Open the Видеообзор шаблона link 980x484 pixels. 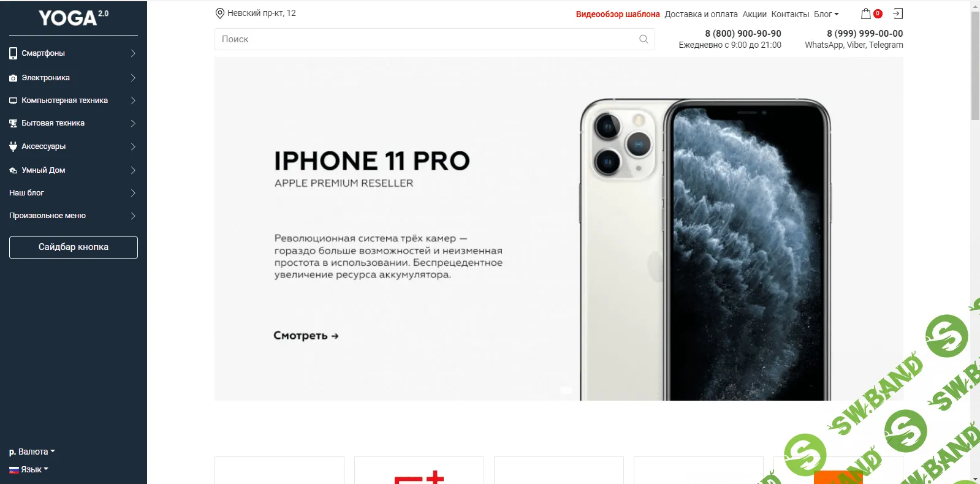point(618,14)
